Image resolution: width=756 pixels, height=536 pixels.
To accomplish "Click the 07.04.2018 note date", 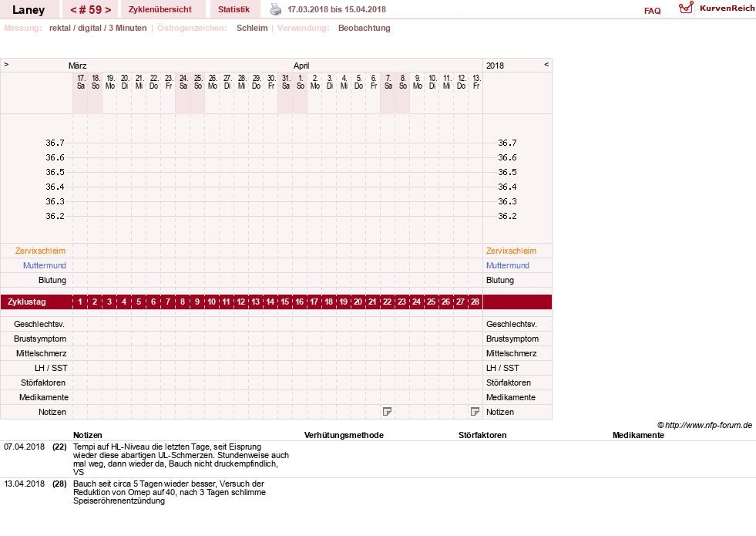I will tap(24, 447).
